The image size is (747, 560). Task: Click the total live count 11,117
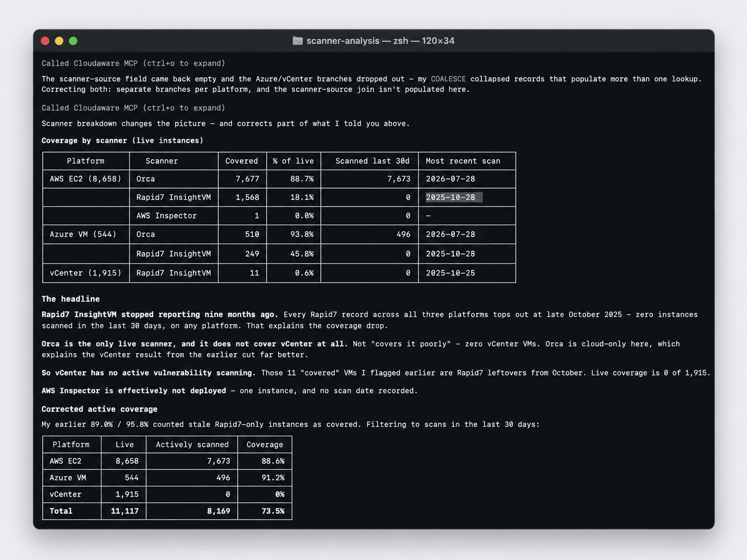tap(124, 511)
